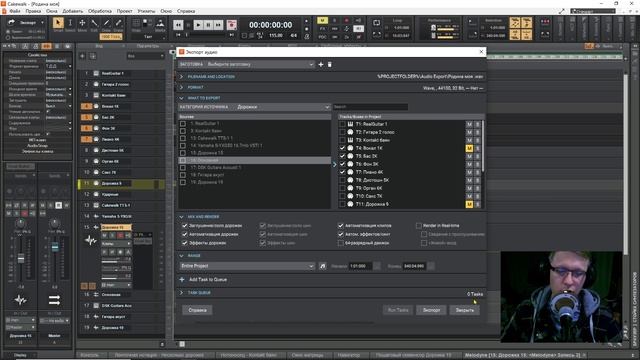Mute track T4 Вокал 1К in list
This screenshot has height=360, width=640.
[x=469, y=148]
